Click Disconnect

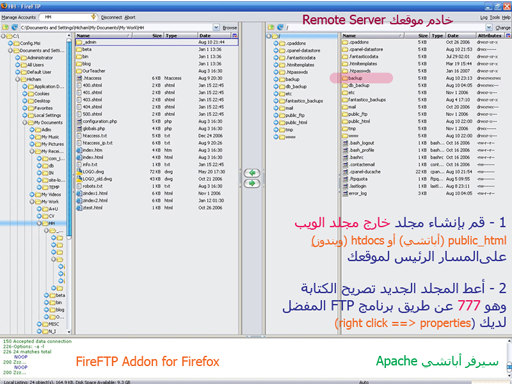tap(111, 17)
